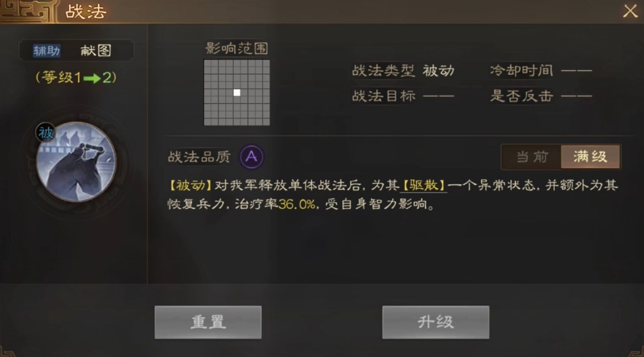Switch description to 当前 level
Image resolution: width=644 pixels, height=357 pixels.
[532, 156]
